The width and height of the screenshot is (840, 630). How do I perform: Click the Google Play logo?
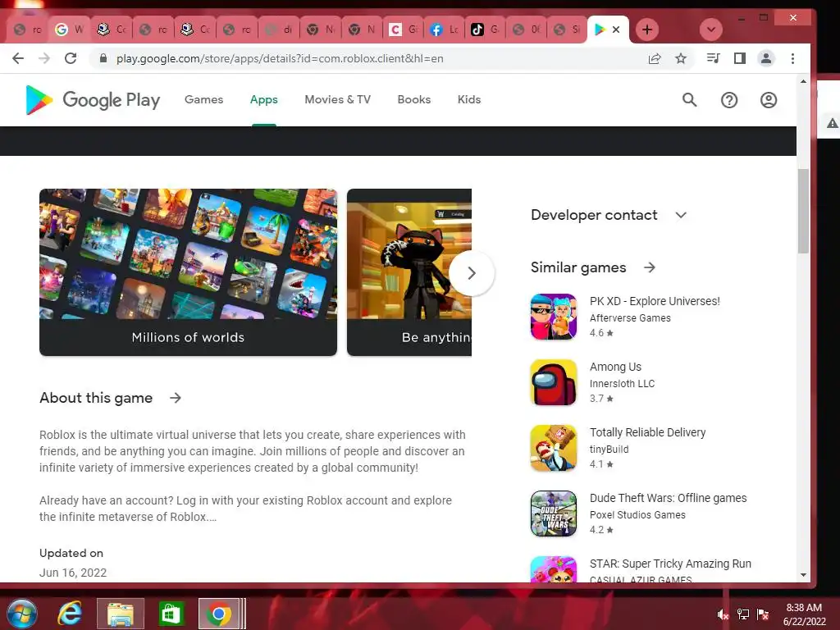pyautogui.click(x=93, y=99)
